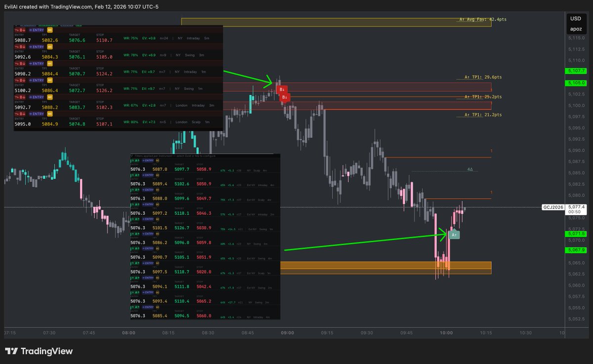Viewport: 593px width, 364px height.
Task: Click ENTRY button above TP1 5093.4
Action: [148, 292]
